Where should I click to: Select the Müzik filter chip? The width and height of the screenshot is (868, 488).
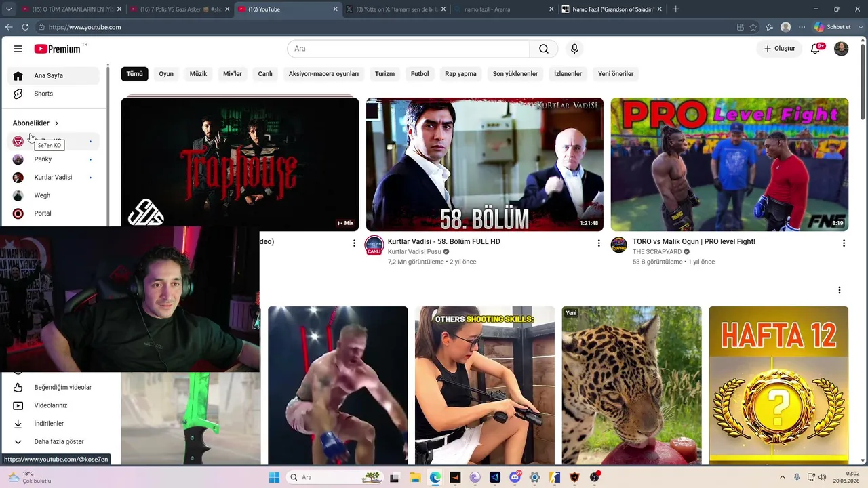click(x=198, y=74)
